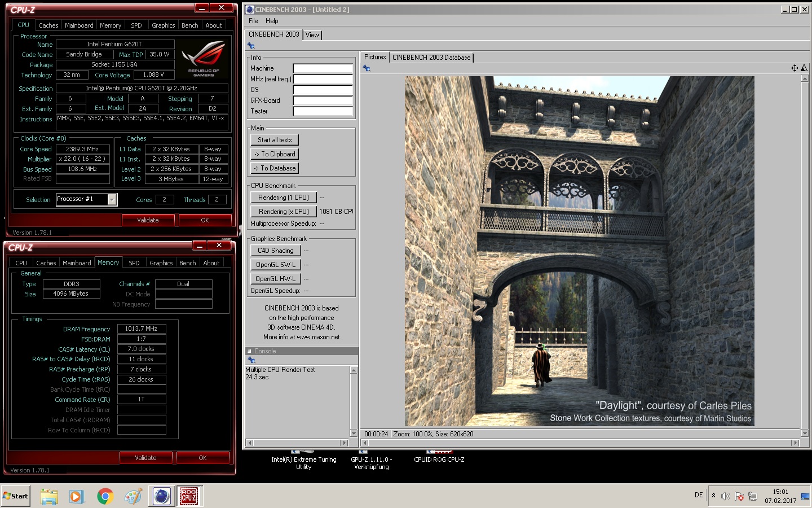Open Mainboard tab in top CPU-Z window
The height and width of the screenshot is (508, 812).
tap(79, 25)
